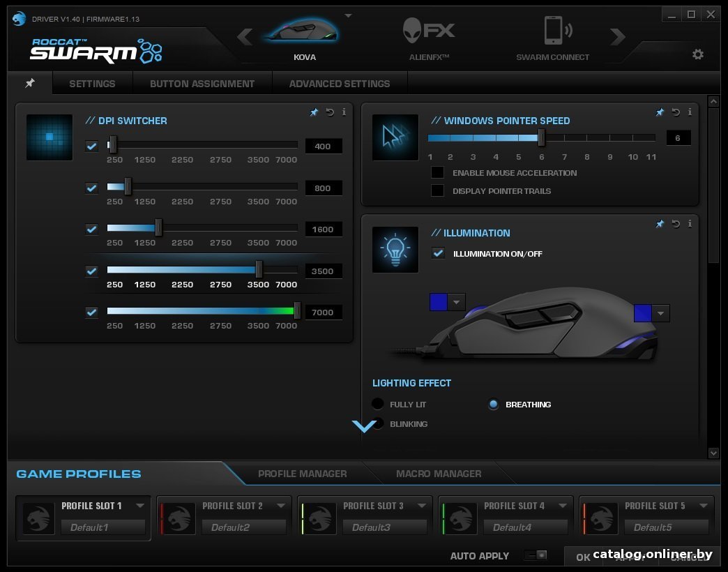
Task: Enable mouse acceleration checkbox
Action: click(x=437, y=172)
